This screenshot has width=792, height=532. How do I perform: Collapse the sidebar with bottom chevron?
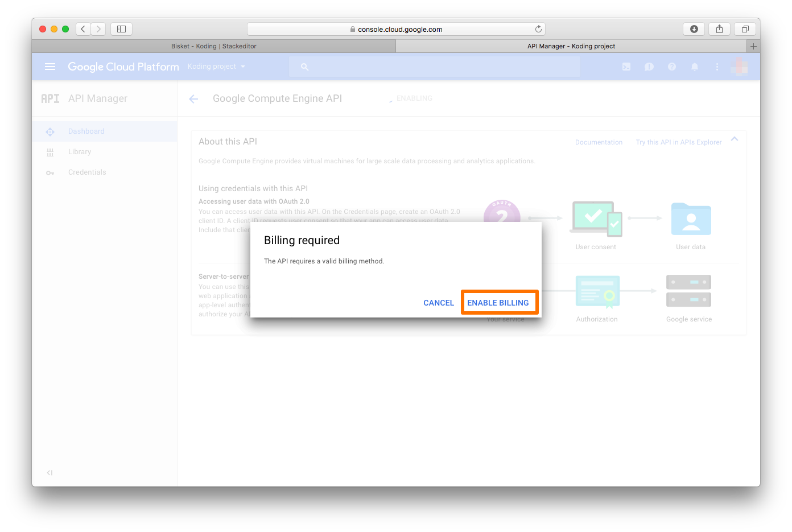[x=49, y=473]
